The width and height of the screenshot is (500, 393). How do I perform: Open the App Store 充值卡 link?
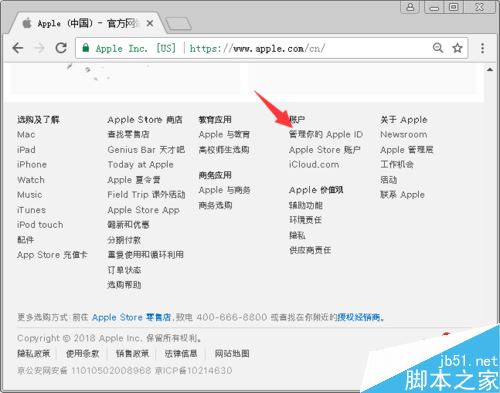pos(52,255)
